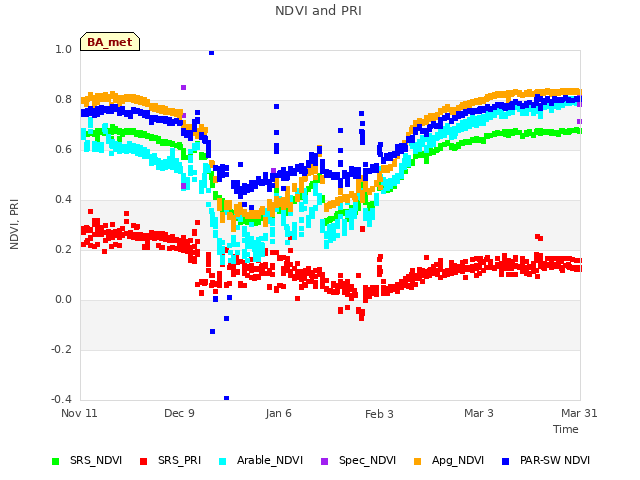This screenshot has height=480, width=640.
Task: Toggle the PAR-SW NDVI series legend label
Action: click(555, 460)
